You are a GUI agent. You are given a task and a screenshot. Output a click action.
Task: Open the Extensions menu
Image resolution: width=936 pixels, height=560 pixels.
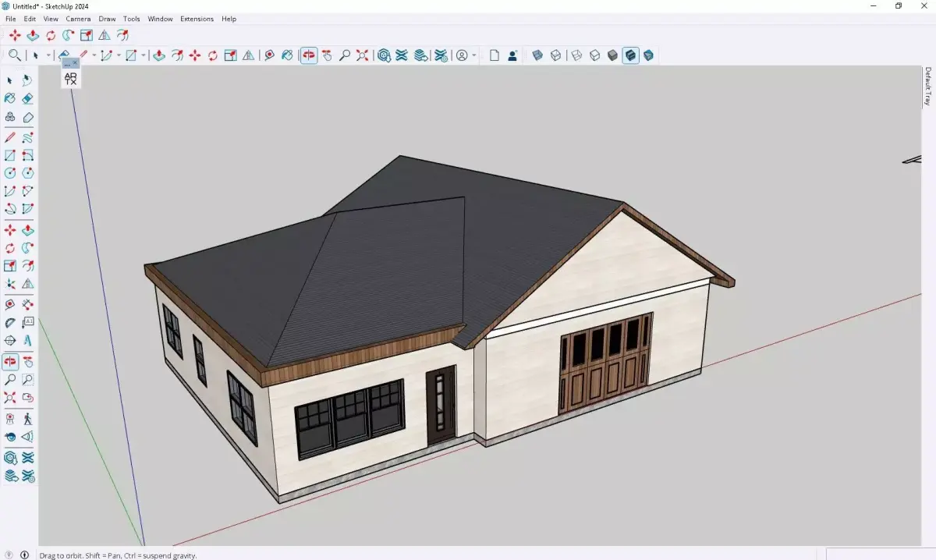coord(197,19)
